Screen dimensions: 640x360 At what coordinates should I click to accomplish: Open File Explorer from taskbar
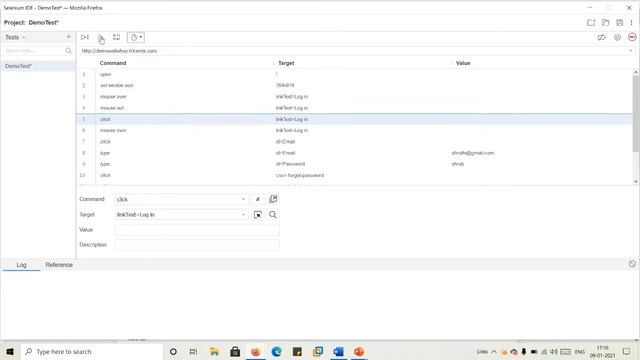coord(214,351)
